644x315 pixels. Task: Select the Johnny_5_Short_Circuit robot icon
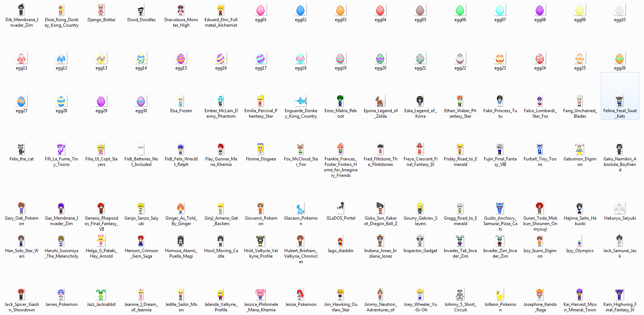point(460,295)
